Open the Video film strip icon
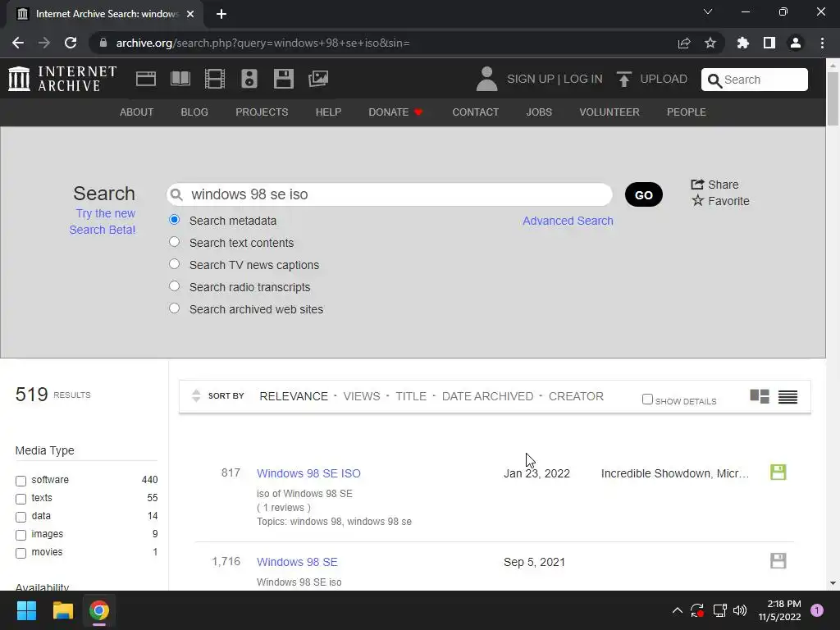The image size is (840, 630). (215, 79)
